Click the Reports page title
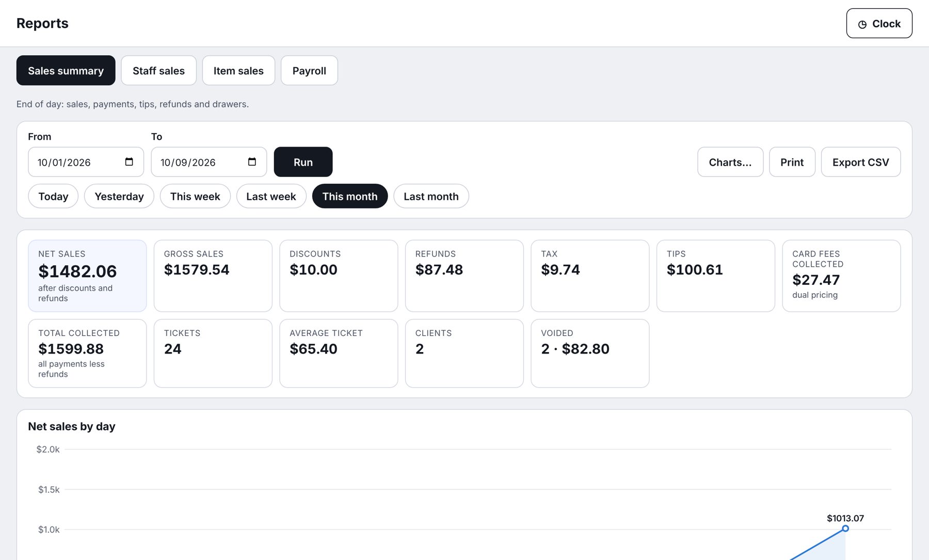This screenshot has width=929, height=560. click(42, 23)
